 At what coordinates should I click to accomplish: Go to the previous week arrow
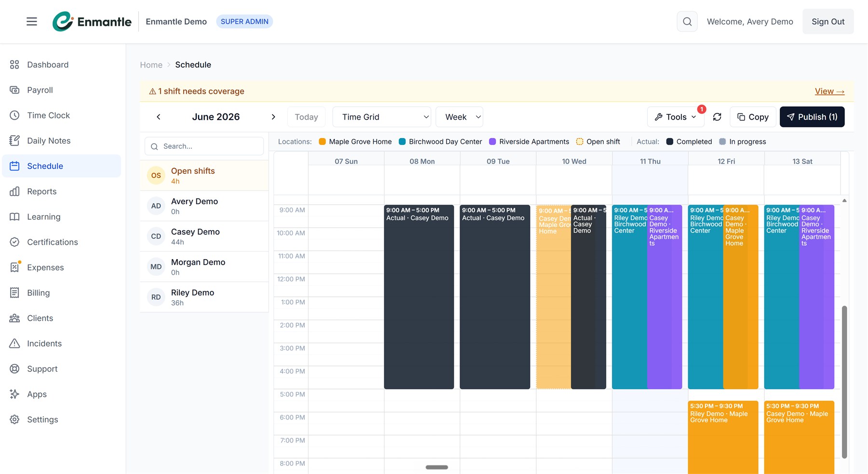(x=158, y=117)
